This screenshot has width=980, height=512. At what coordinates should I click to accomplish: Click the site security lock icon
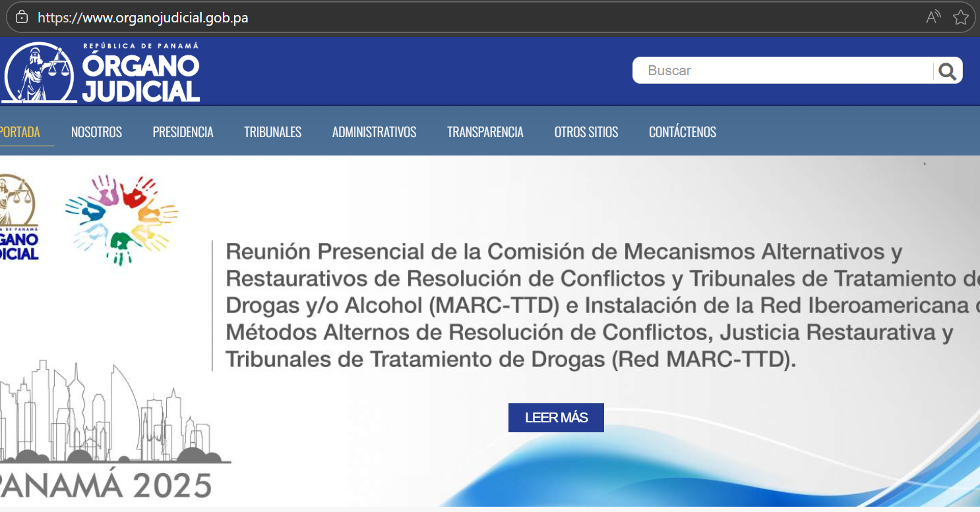[x=22, y=17]
